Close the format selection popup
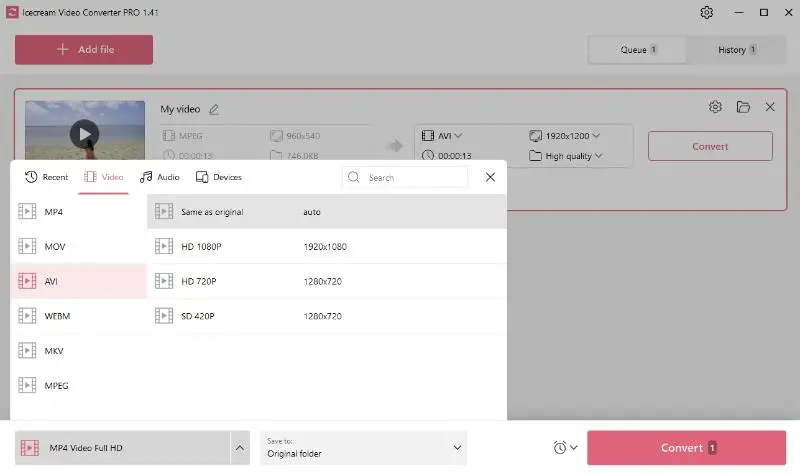Screen dimensions: 800x474 point(490,177)
